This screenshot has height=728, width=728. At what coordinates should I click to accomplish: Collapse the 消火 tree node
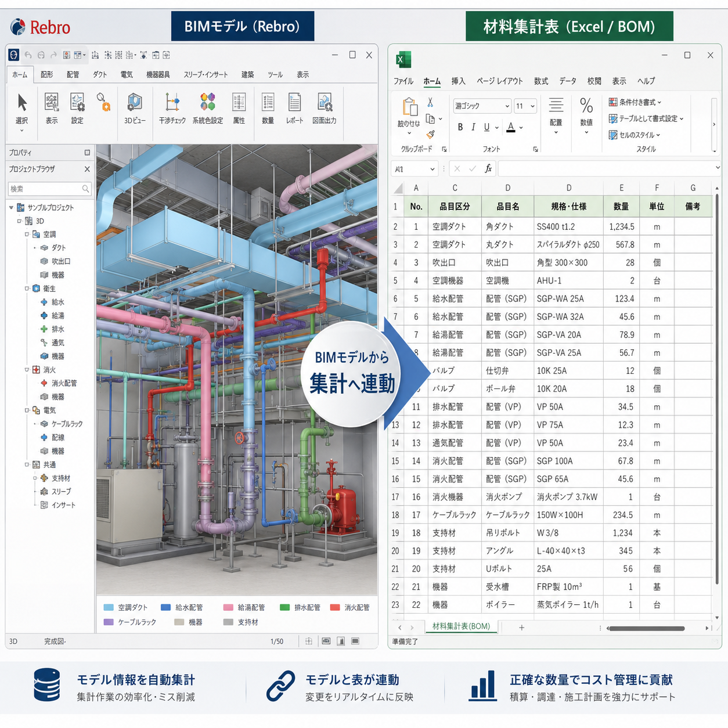(27, 370)
